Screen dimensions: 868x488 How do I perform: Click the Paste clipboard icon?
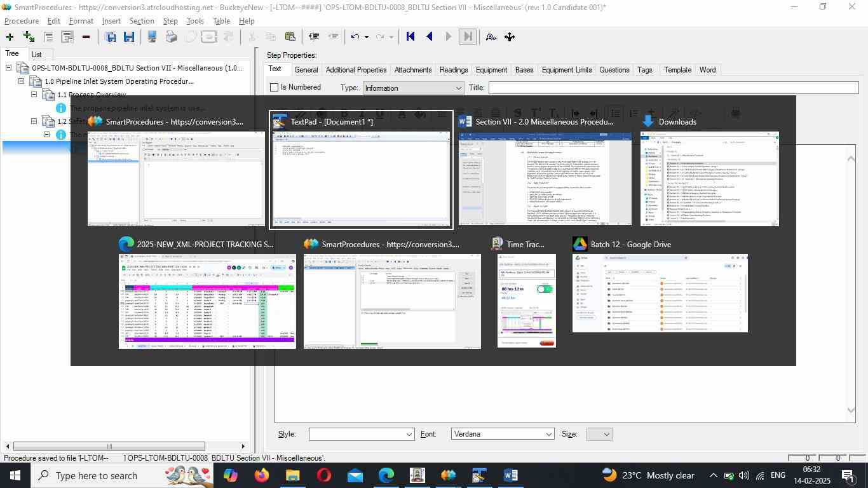[x=290, y=37]
